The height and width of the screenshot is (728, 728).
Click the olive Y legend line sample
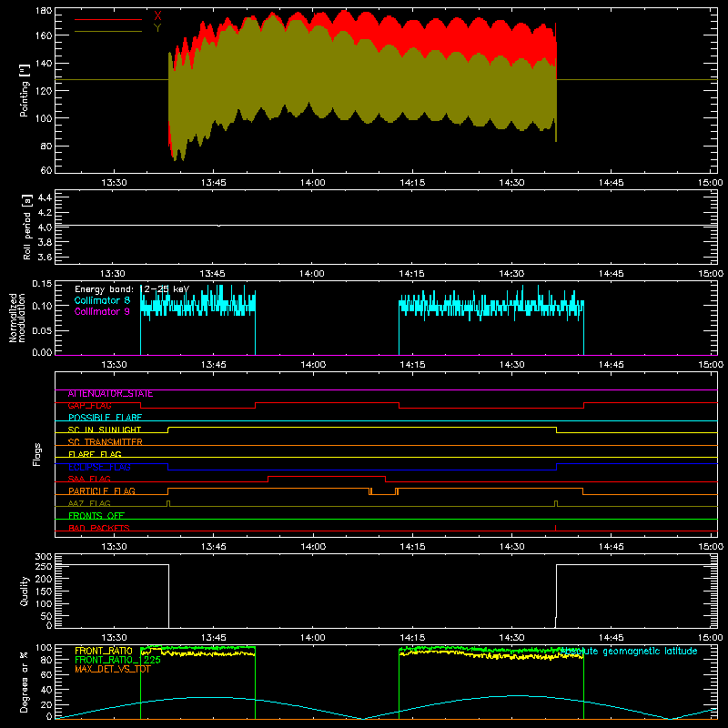(108, 32)
